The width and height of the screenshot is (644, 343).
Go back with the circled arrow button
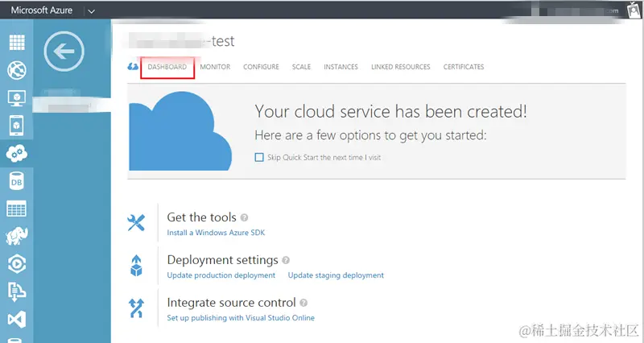click(64, 52)
